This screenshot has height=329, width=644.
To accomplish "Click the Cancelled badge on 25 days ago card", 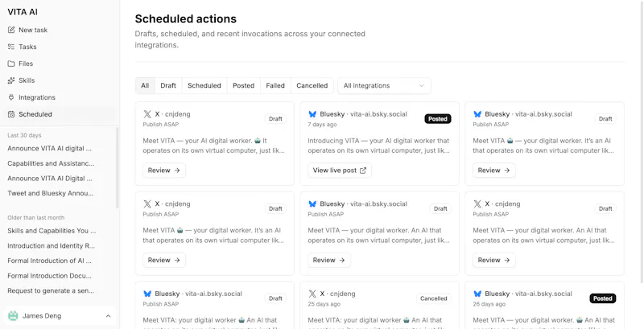I will point(434,298).
